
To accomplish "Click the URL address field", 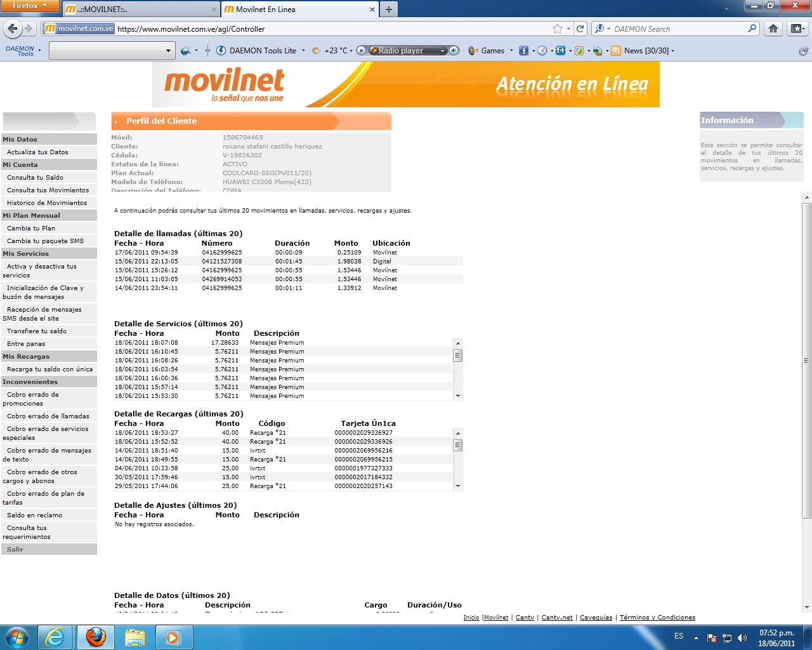I will coord(333,29).
